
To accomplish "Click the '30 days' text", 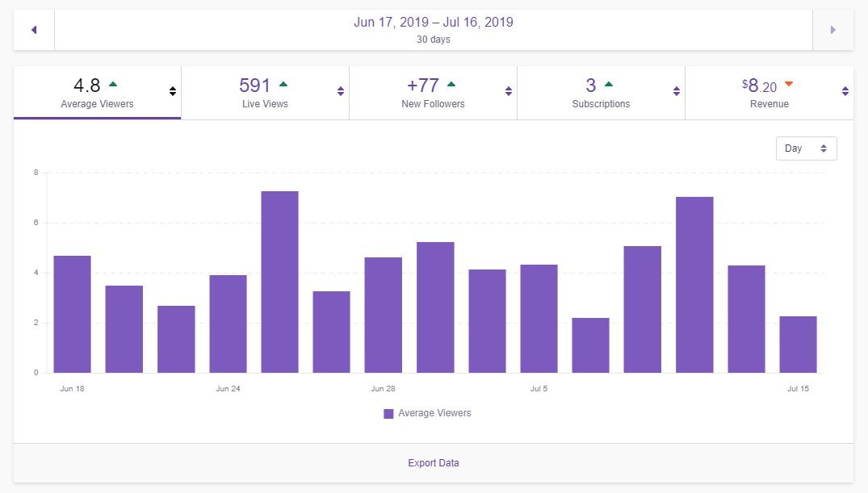I will (x=434, y=40).
